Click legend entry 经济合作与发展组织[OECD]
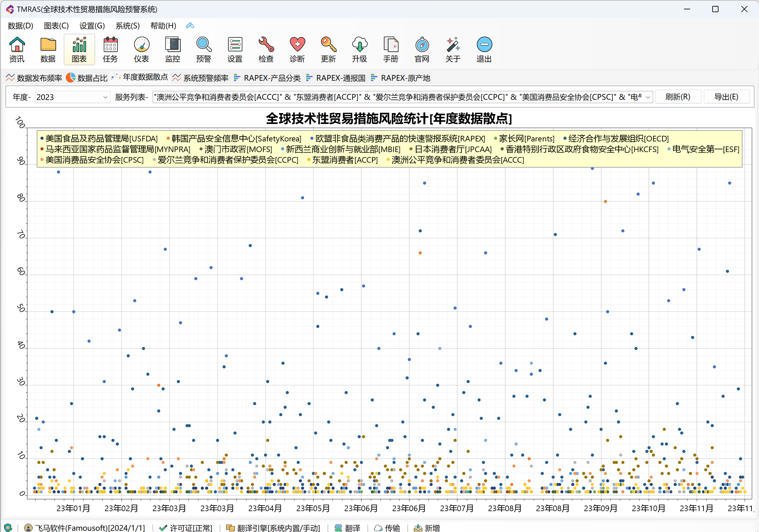The width and height of the screenshot is (759, 532). [x=616, y=138]
